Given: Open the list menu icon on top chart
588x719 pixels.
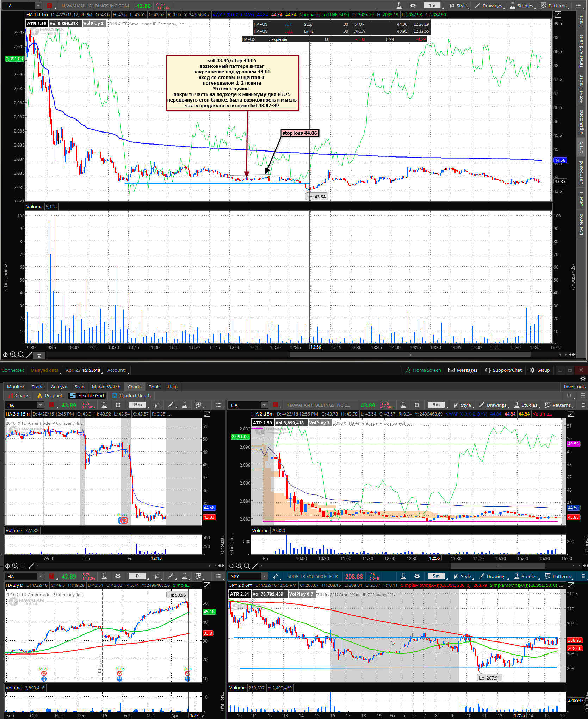Looking at the screenshot, I should (578, 6).
